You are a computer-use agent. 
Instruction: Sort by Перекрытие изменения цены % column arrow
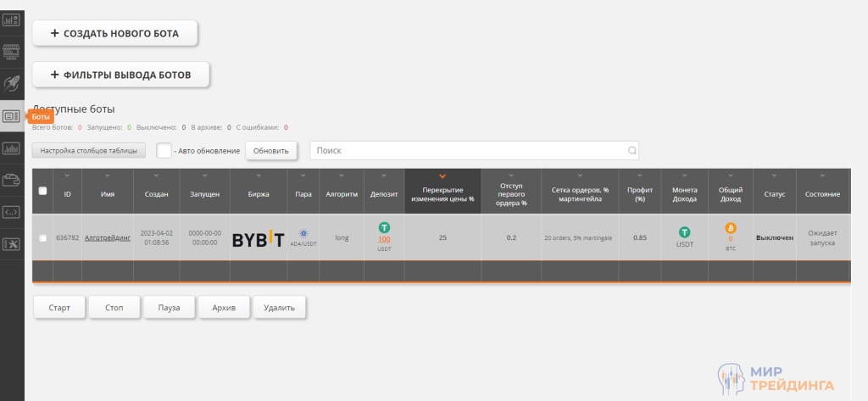tap(442, 176)
